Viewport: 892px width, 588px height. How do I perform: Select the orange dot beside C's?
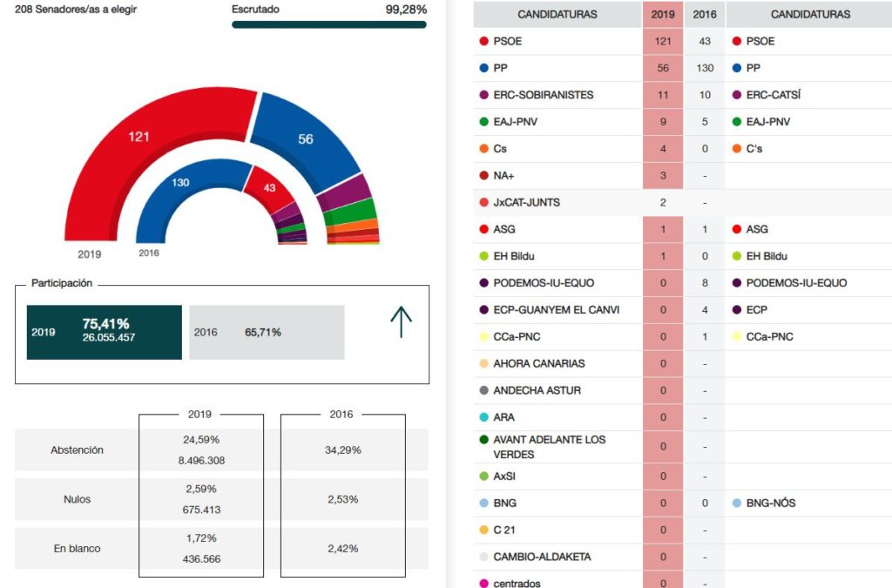point(736,149)
